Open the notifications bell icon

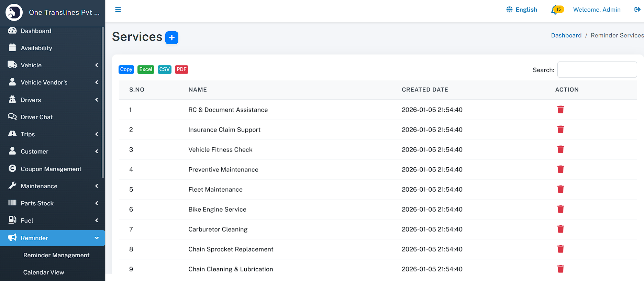coord(555,10)
